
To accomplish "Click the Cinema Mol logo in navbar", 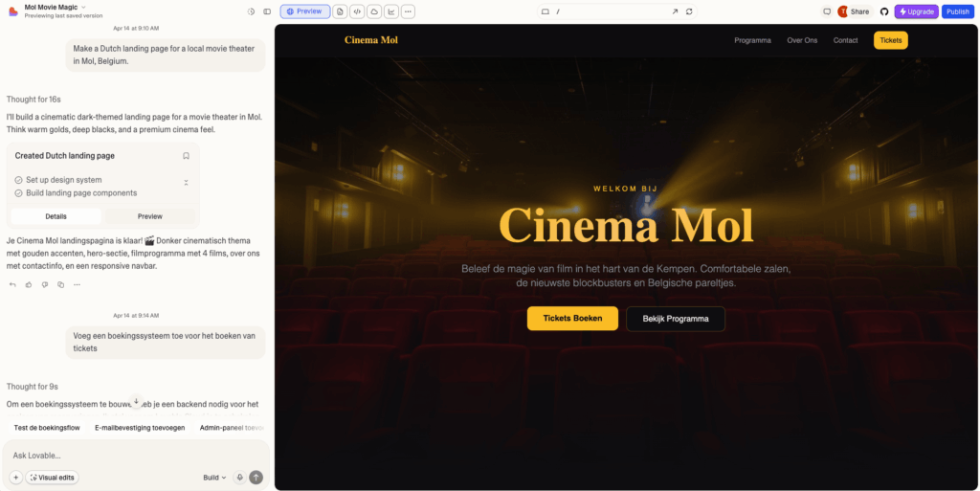I will tap(371, 40).
